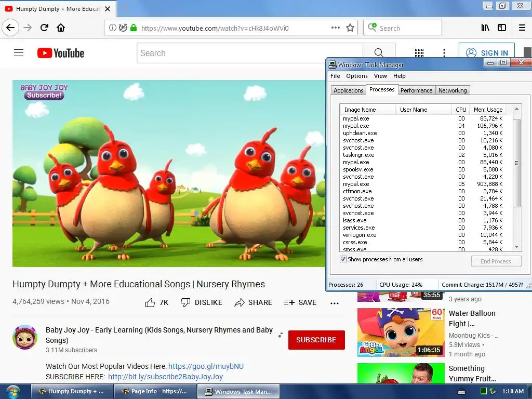Close the Humpty Dumpty browser tab
The height and width of the screenshot is (399, 532).
[108, 9]
